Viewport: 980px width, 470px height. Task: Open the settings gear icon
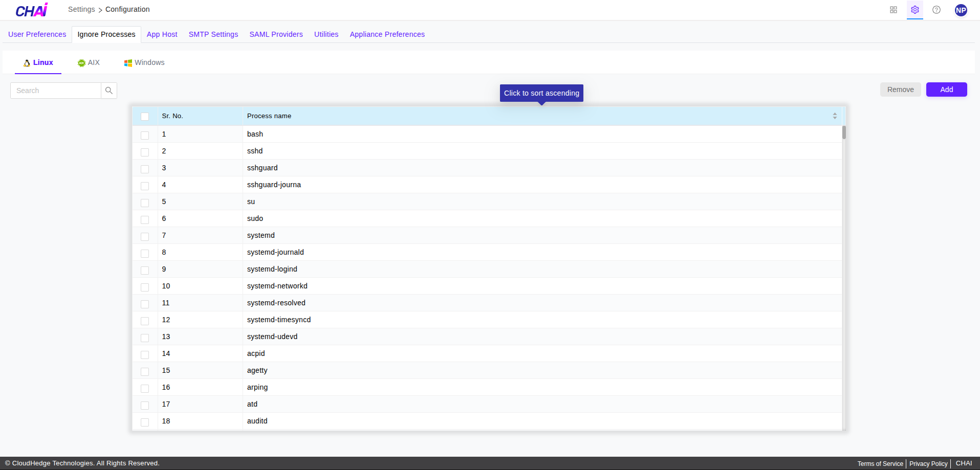[x=915, y=10]
